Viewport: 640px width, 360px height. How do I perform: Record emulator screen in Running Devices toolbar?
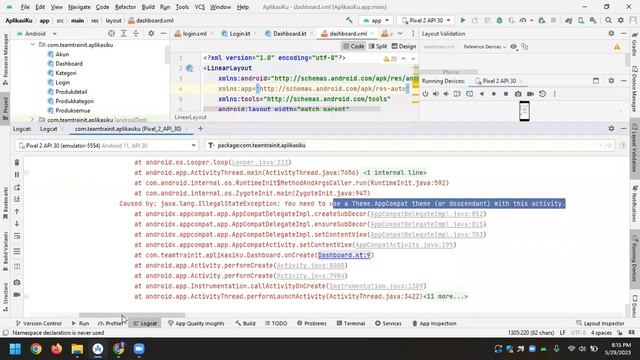coord(530,94)
